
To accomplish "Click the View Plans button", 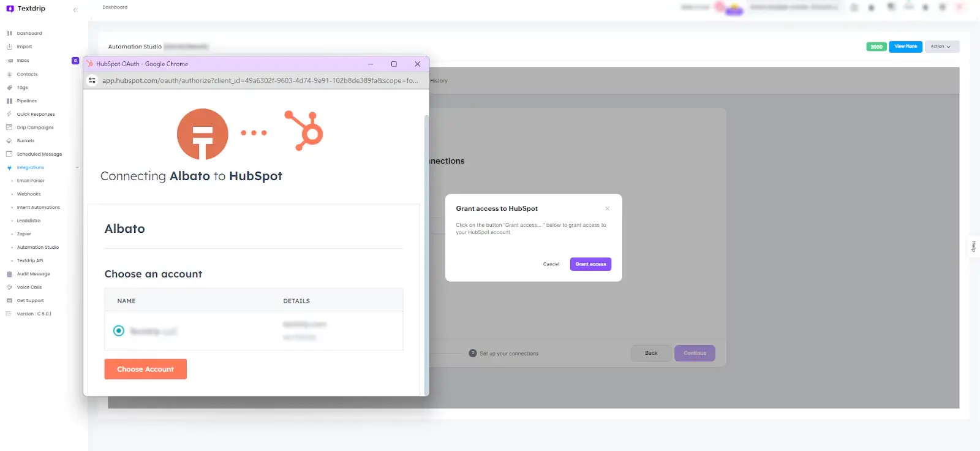I will coord(905,47).
